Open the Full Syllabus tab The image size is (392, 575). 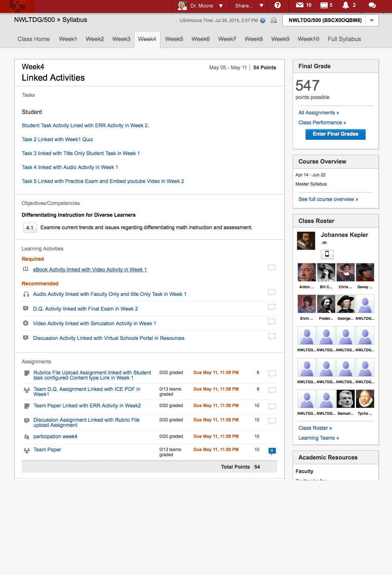[x=344, y=39]
